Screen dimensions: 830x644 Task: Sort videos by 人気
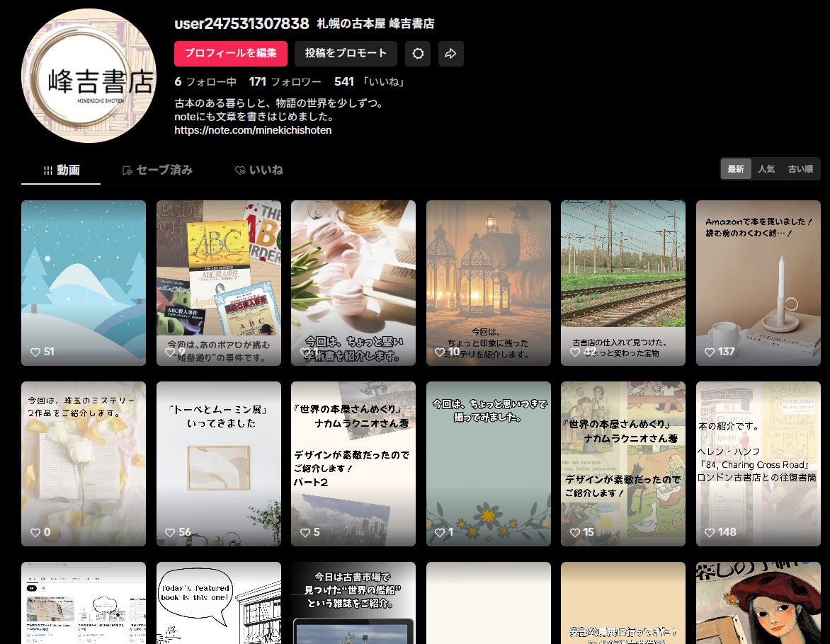(766, 169)
